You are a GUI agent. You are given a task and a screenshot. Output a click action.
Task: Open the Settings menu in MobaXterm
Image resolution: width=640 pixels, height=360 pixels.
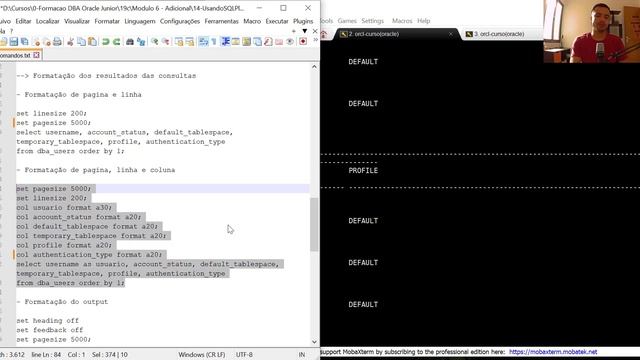[372, 21]
